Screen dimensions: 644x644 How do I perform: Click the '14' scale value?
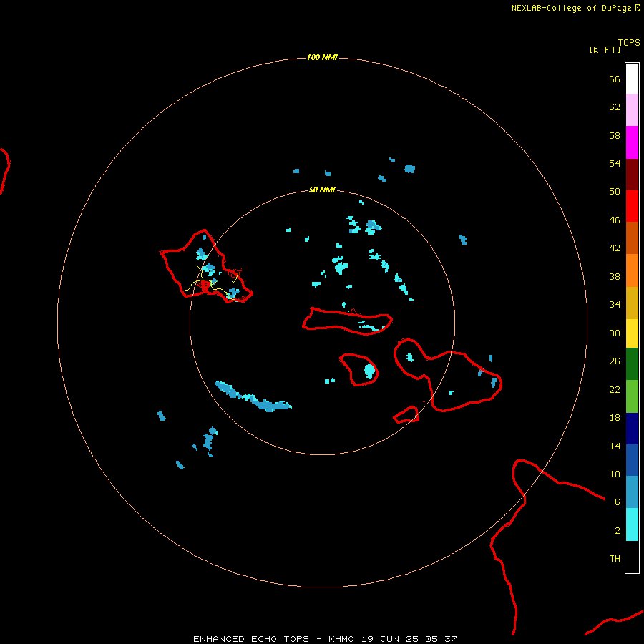pos(615,446)
